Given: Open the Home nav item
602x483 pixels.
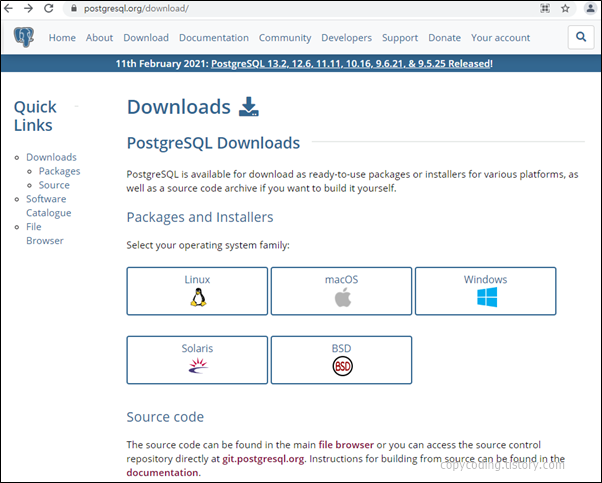Looking at the screenshot, I should pos(62,38).
